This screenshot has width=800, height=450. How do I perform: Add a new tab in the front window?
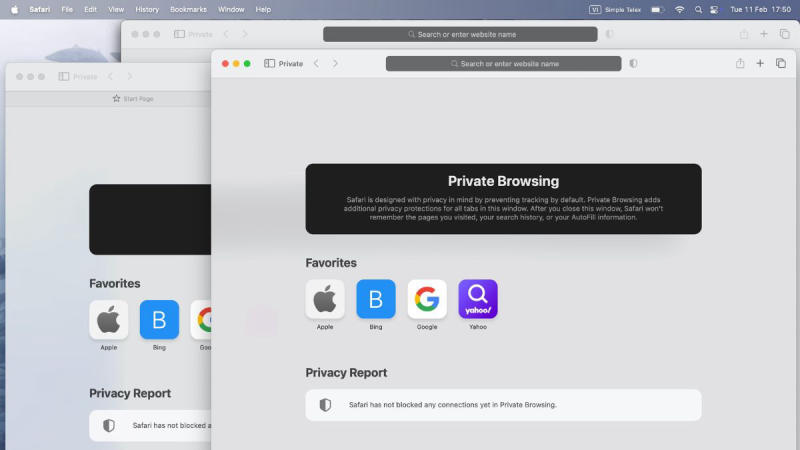[760, 63]
